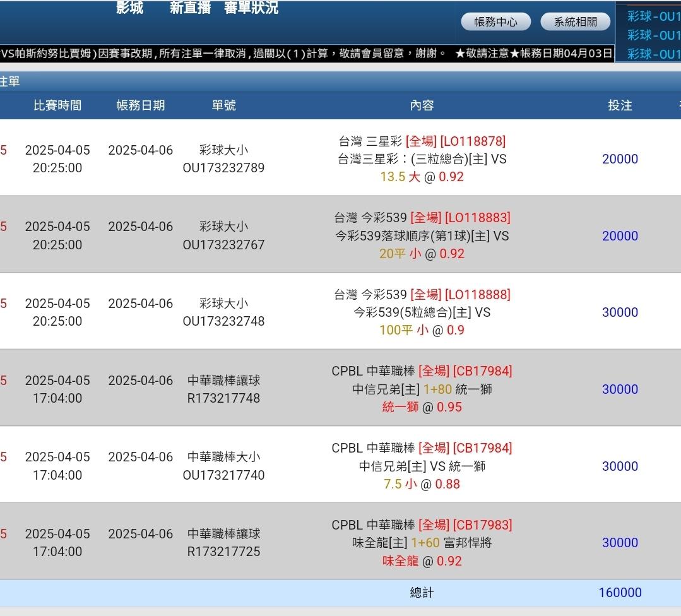Click bet amount 30000 in R173217725 row
681x616 pixels.
(620, 543)
